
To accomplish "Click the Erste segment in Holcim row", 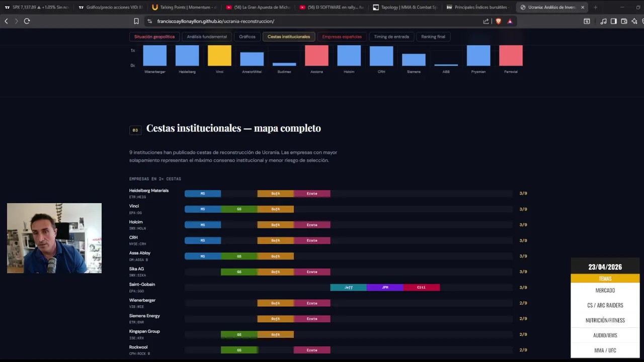I will [x=312, y=225].
